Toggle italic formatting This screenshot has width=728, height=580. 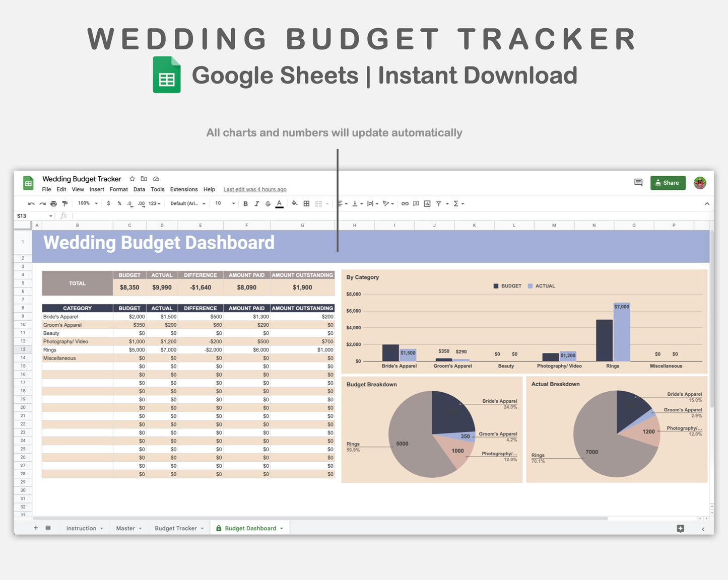[x=257, y=203]
